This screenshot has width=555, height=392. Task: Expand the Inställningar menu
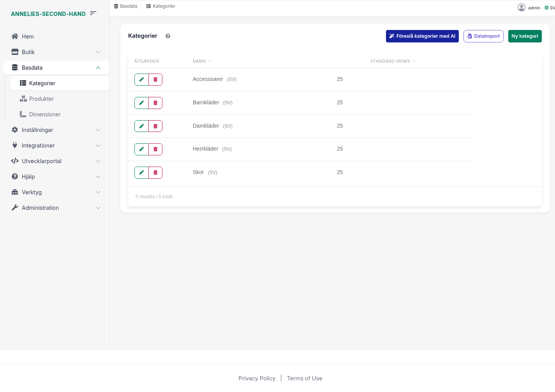pos(98,130)
